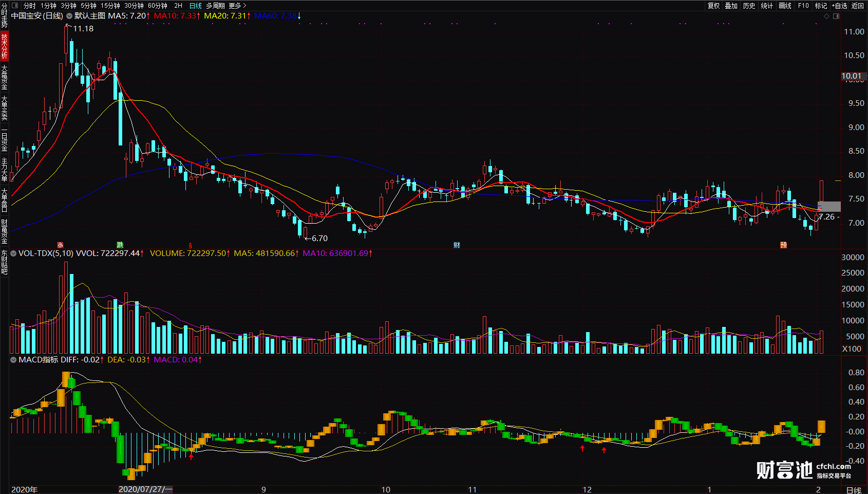This screenshot has width=868, height=494.
Task: Switch to the 3分钟 period tab
Action: 68,6
